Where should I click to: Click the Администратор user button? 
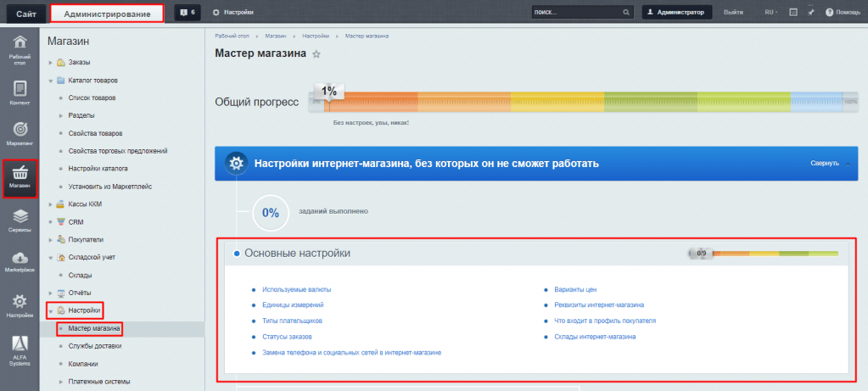pyautogui.click(x=676, y=12)
